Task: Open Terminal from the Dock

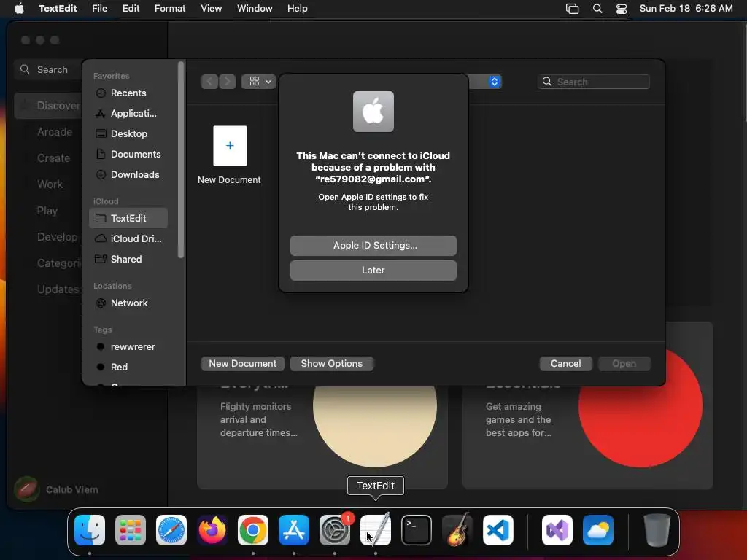Action: (417, 530)
